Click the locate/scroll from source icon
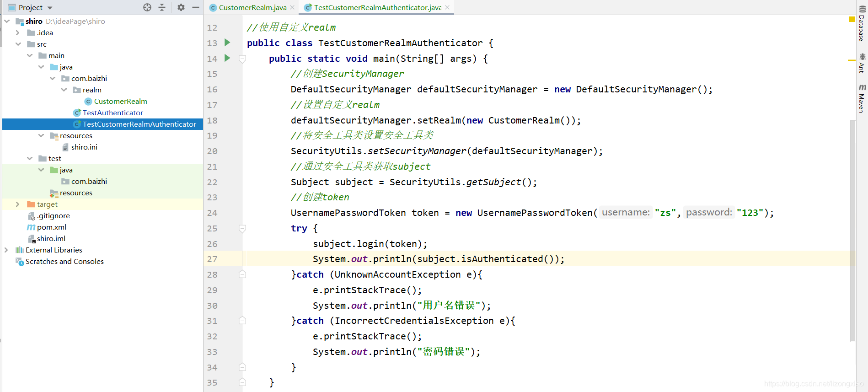The image size is (868, 392). [147, 7]
